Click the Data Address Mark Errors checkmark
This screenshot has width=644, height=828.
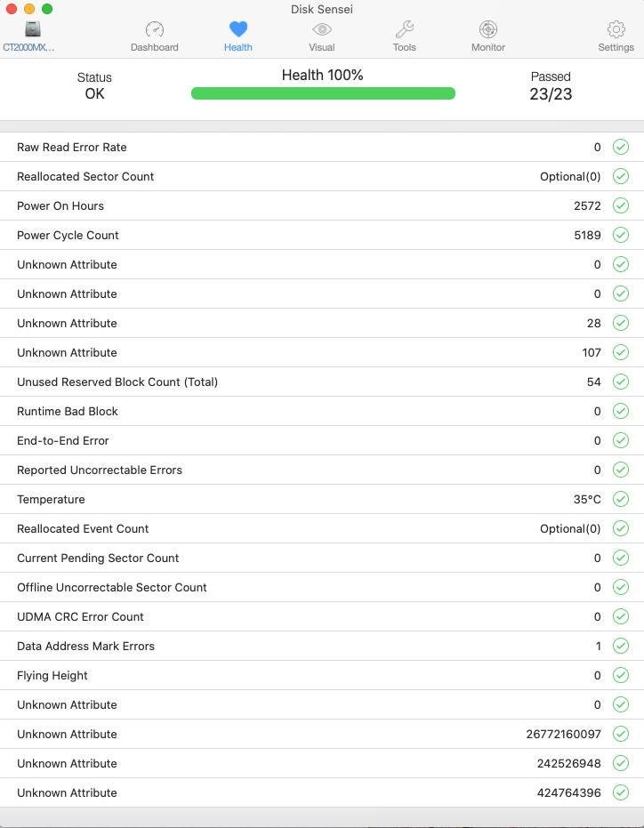(621, 646)
